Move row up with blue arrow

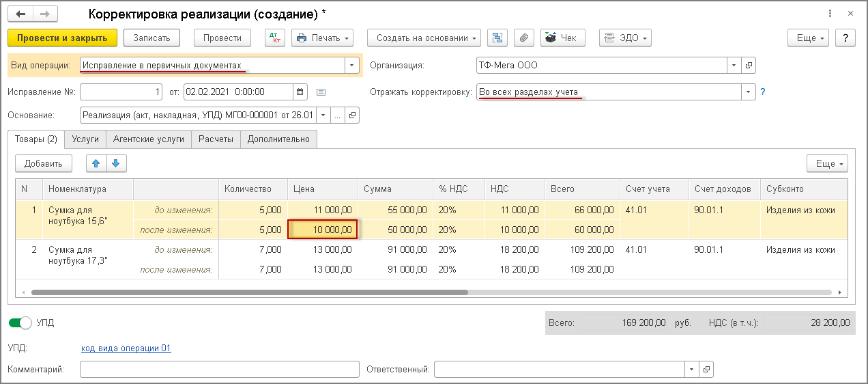coord(96,163)
